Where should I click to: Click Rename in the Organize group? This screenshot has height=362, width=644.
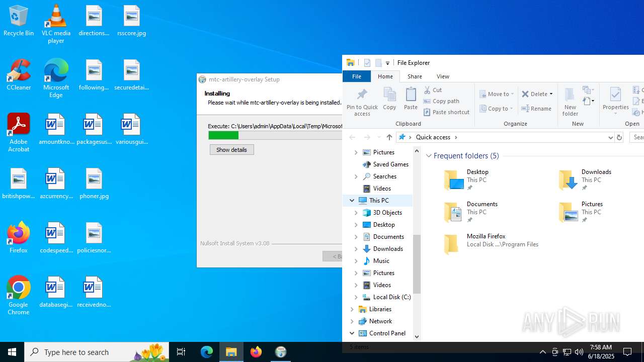pyautogui.click(x=536, y=109)
